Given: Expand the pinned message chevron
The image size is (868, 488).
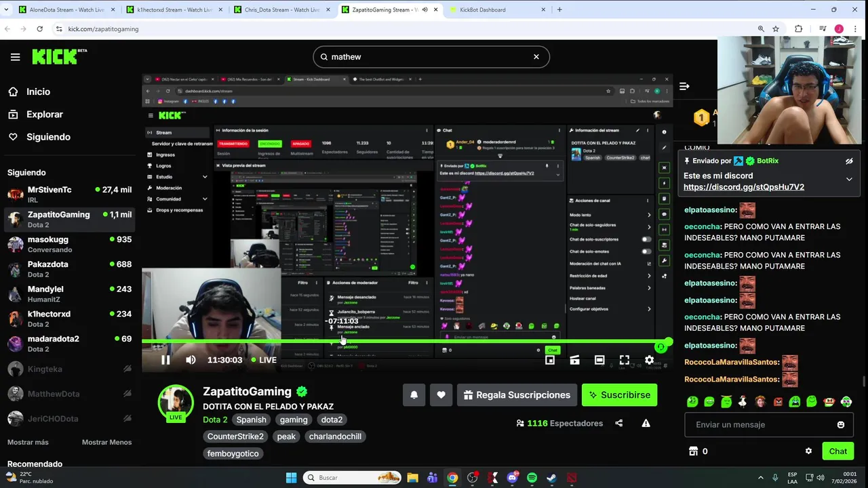Looking at the screenshot, I should coord(849,179).
